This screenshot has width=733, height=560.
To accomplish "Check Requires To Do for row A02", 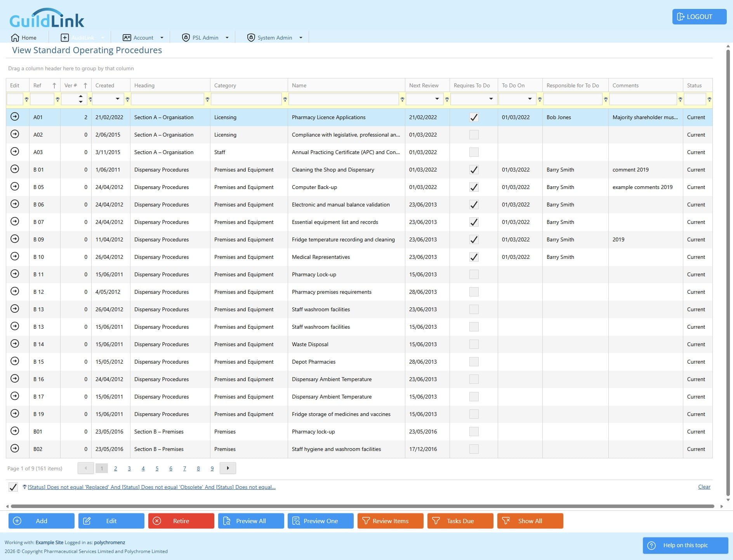I will click(474, 135).
